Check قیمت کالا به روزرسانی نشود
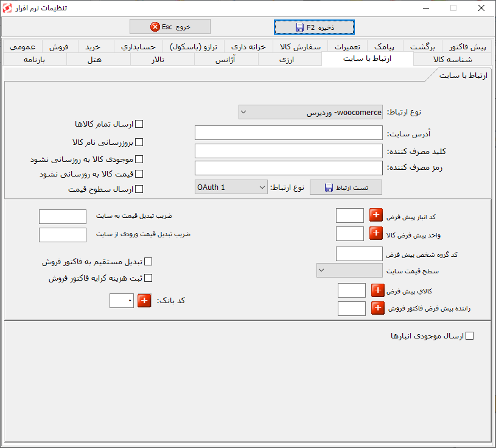This screenshot has width=496, height=448. point(139,173)
